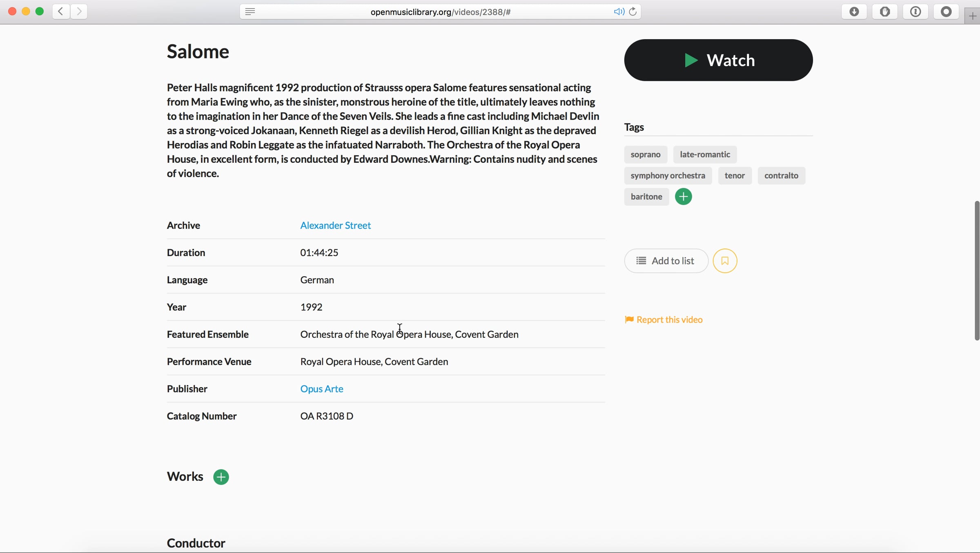This screenshot has width=980, height=553.
Task: Open the Add to list menu
Action: (x=666, y=261)
